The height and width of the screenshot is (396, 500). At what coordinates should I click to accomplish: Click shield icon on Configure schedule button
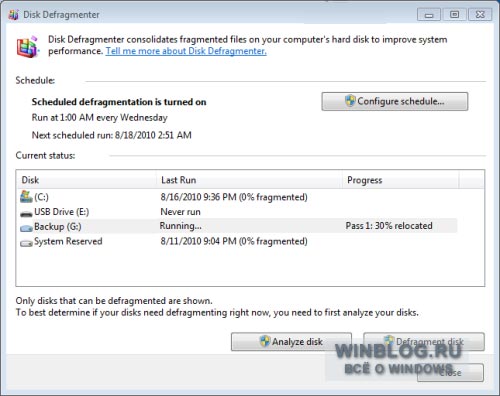click(x=350, y=101)
